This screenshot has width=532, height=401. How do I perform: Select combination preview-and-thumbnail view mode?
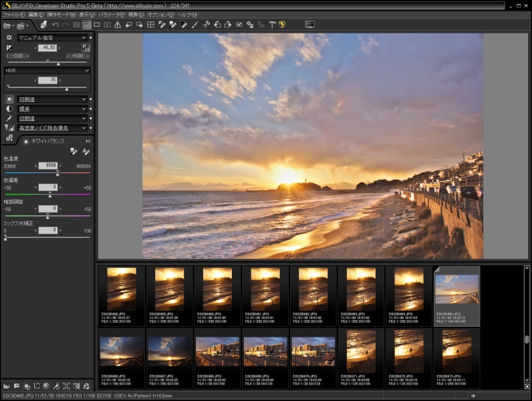[87, 25]
